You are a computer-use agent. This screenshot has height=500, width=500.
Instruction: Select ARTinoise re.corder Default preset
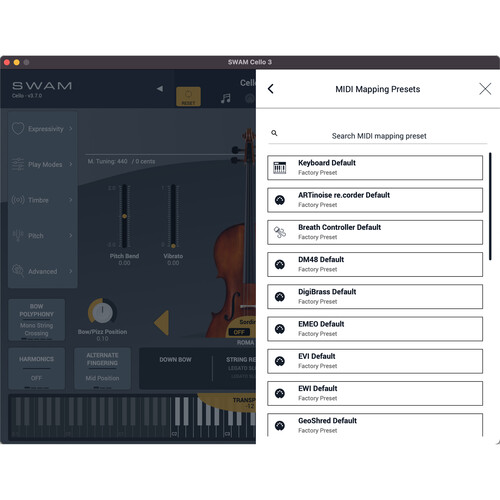375,200
